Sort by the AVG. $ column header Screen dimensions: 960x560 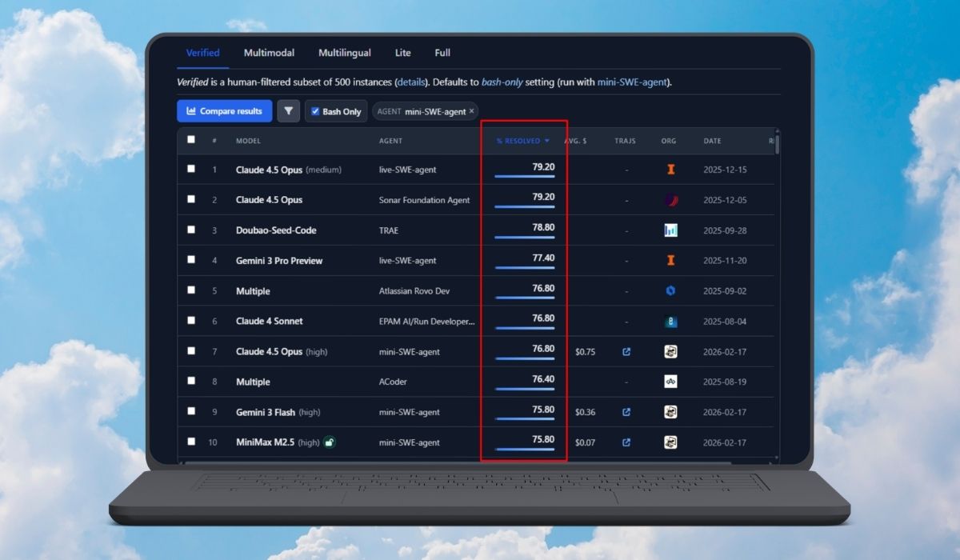575,141
